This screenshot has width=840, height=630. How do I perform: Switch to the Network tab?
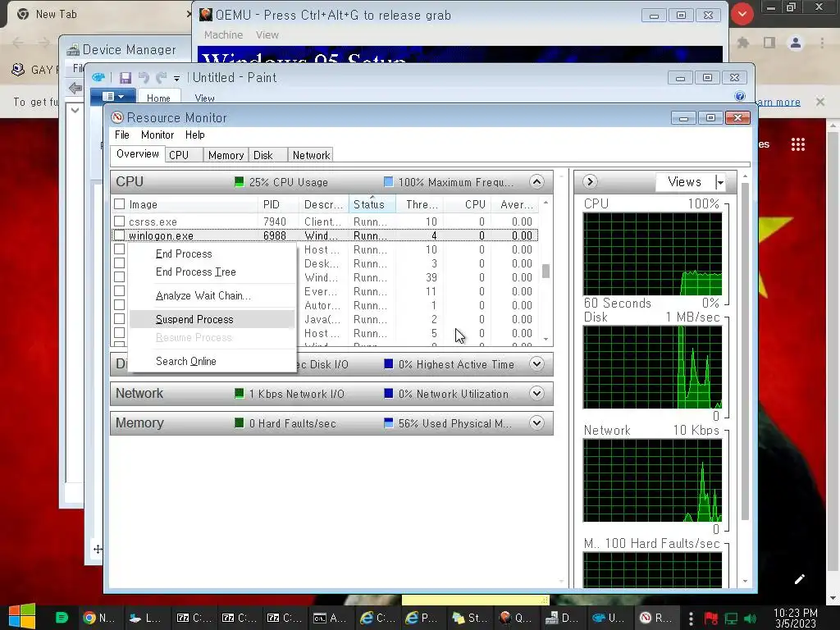[311, 155]
